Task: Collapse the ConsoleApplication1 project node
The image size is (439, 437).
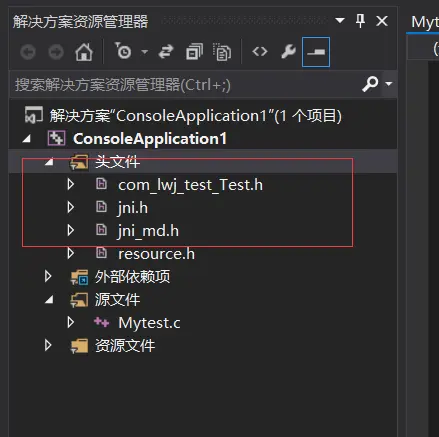Action: click(x=27, y=138)
